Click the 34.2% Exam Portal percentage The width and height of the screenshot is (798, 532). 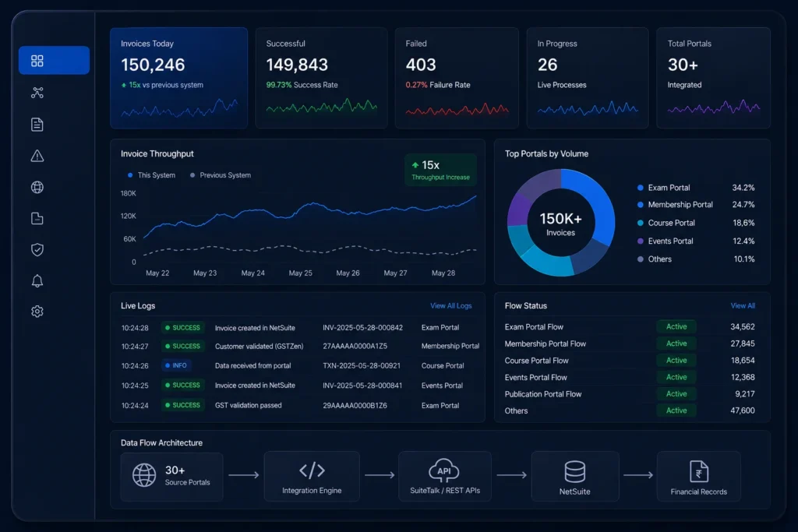coord(743,188)
